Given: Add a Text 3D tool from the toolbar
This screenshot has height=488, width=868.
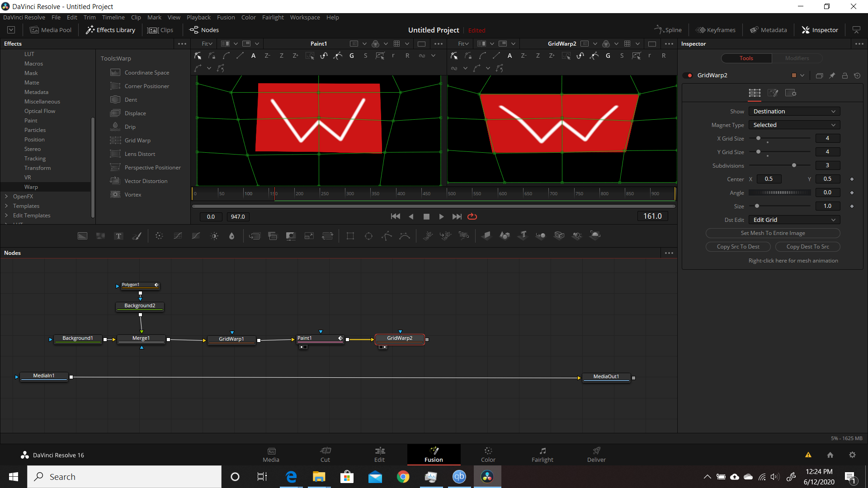Looking at the screenshot, I should tap(523, 235).
